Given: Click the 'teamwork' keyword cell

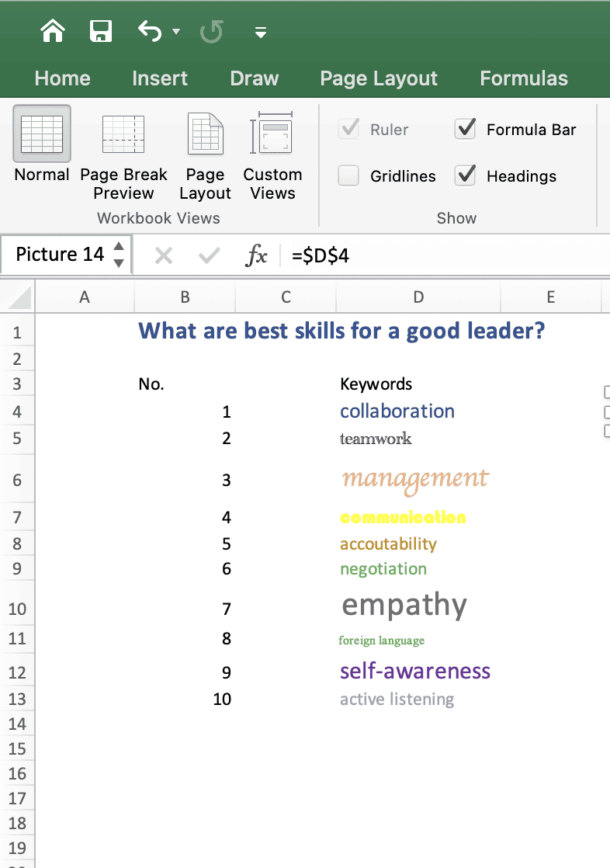Looking at the screenshot, I should pyautogui.click(x=376, y=439).
